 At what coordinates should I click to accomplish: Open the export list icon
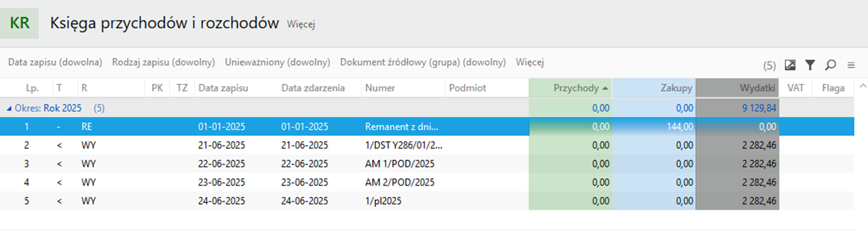[790, 65]
